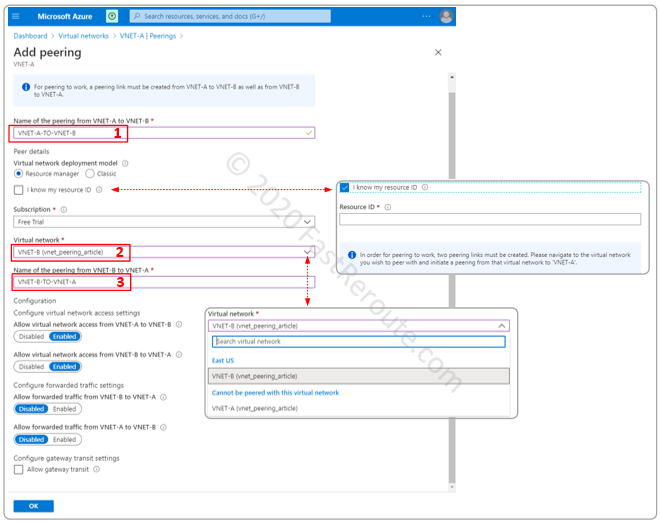Viewport: 660px width, 523px height.
Task: Enable forwarded traffic from VNET-B to VNET-A
Action: pyautogui.click(x=65, y=409)
